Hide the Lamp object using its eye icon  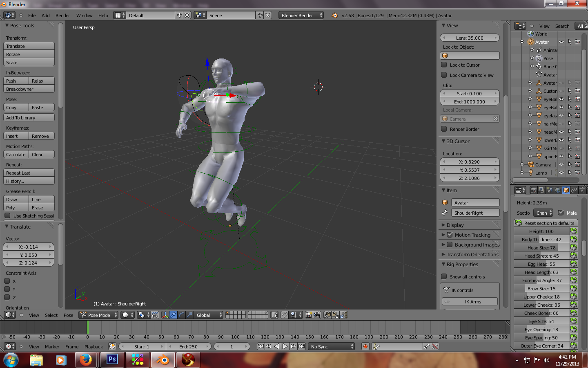[x=561, y=173]
